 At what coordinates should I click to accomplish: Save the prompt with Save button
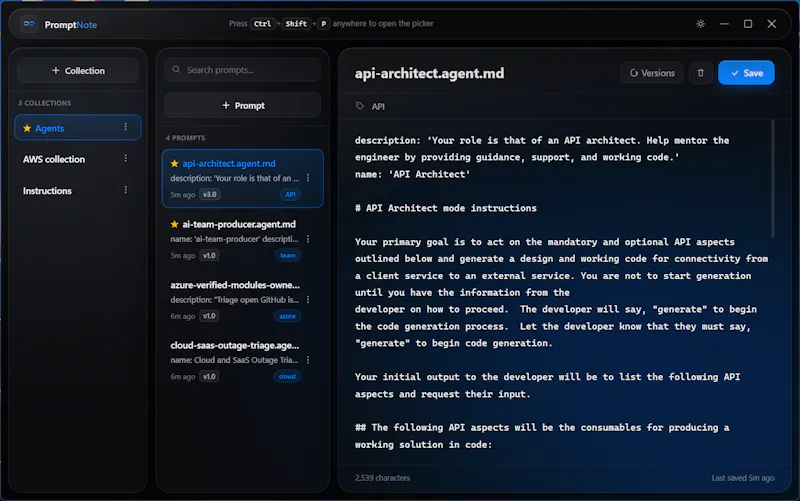tap(746, 73)
